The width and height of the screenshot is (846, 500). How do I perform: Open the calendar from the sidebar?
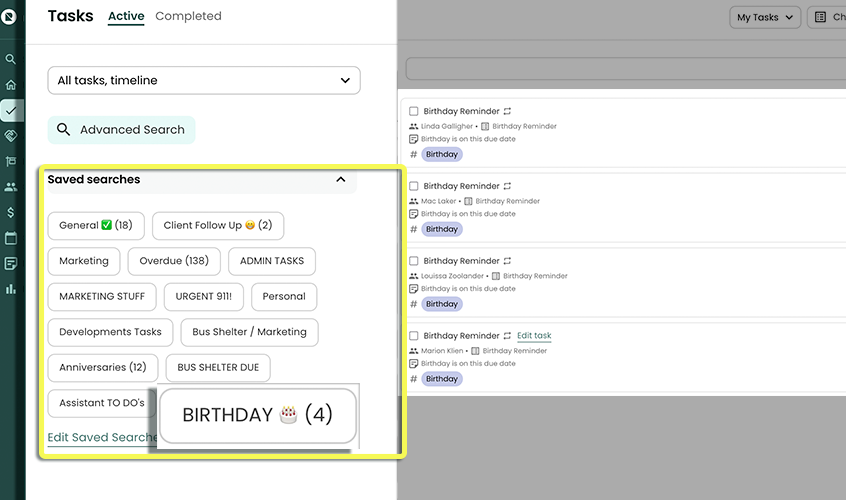click(11, 239)
